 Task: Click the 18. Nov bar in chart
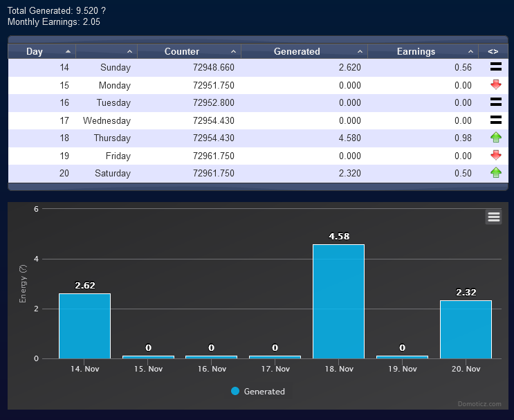338,302
